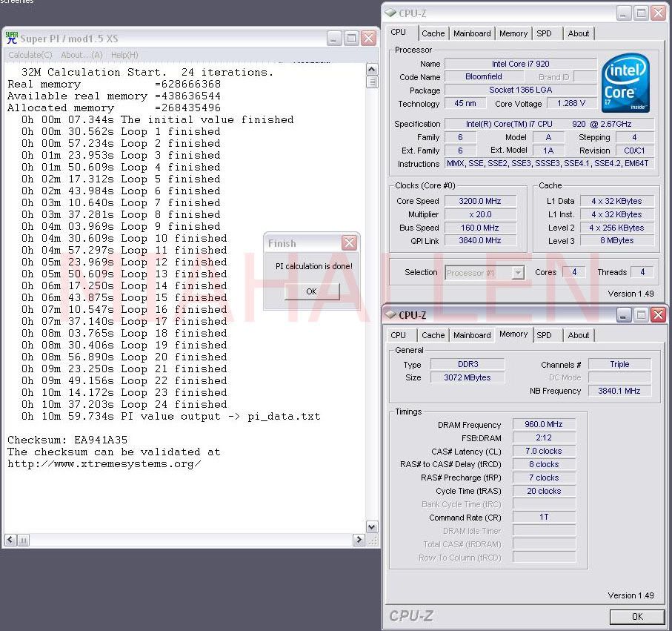Screen dimensions: 672x631
Task: Open the Help(H) menu in Super PI
Action: tap(124, 55)
